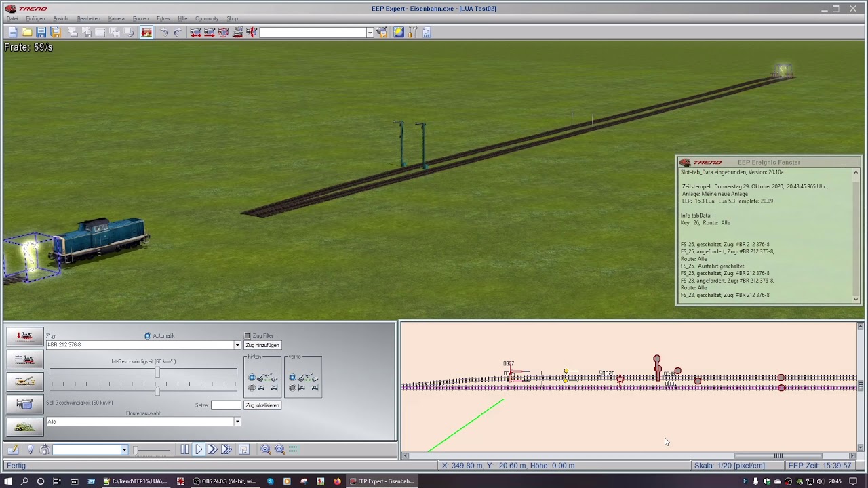Open the landscape button with green bushes
Image resolution: width=868 pixels, height=488 pixels.
[x=24, y=426]
